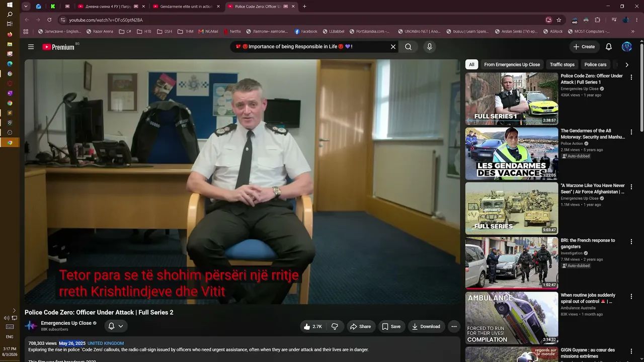644x362 pixels.
Task: Save the video to a playlist
Action: tap(391, 326)
